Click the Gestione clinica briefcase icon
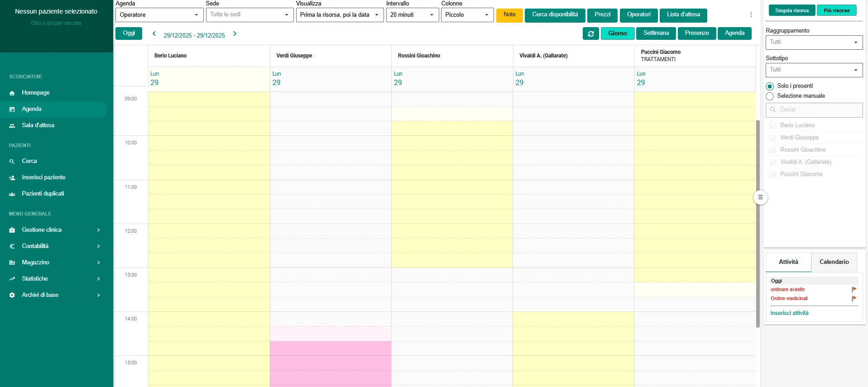Viewport: 868px width, 387px height. [12, 230]
